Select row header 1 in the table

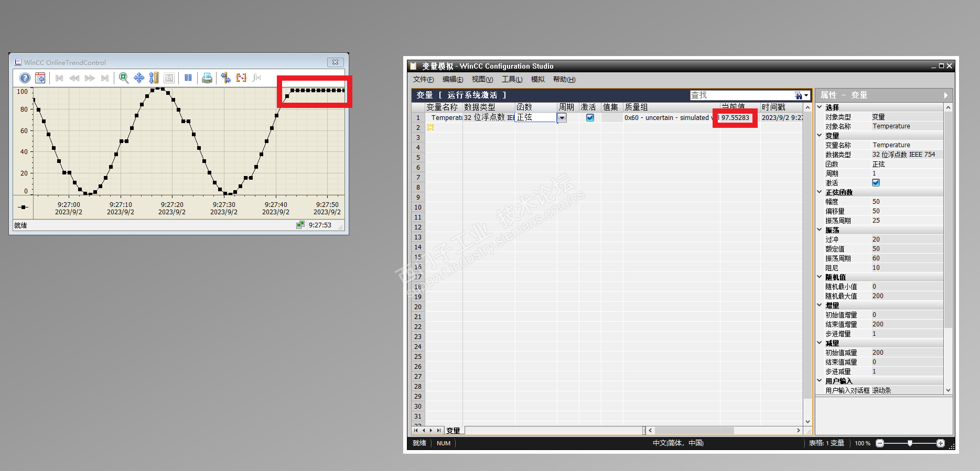(418, 117)
